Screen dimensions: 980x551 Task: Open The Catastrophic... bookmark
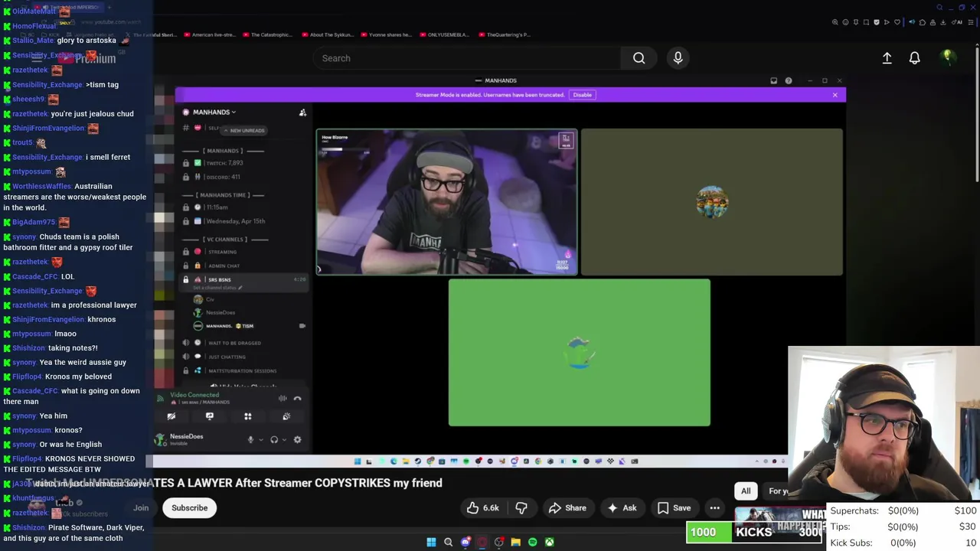[x=267, y=34]
